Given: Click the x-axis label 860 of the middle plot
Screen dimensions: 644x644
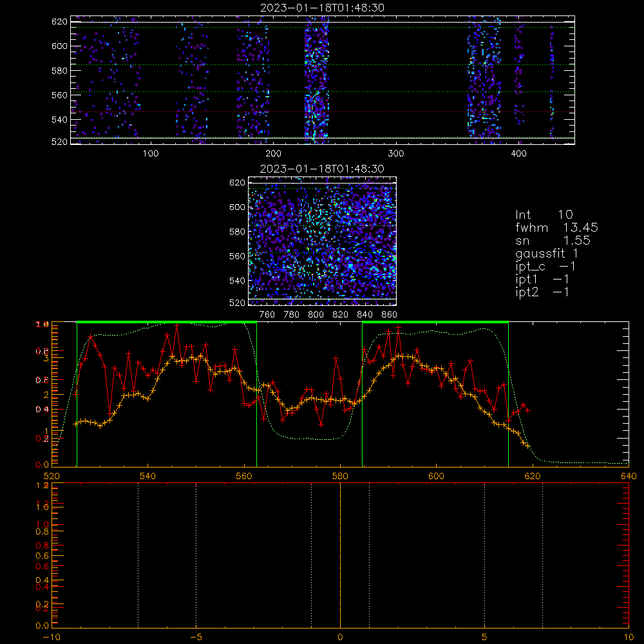Looking at the screenshot, I should tap(390, 315).
